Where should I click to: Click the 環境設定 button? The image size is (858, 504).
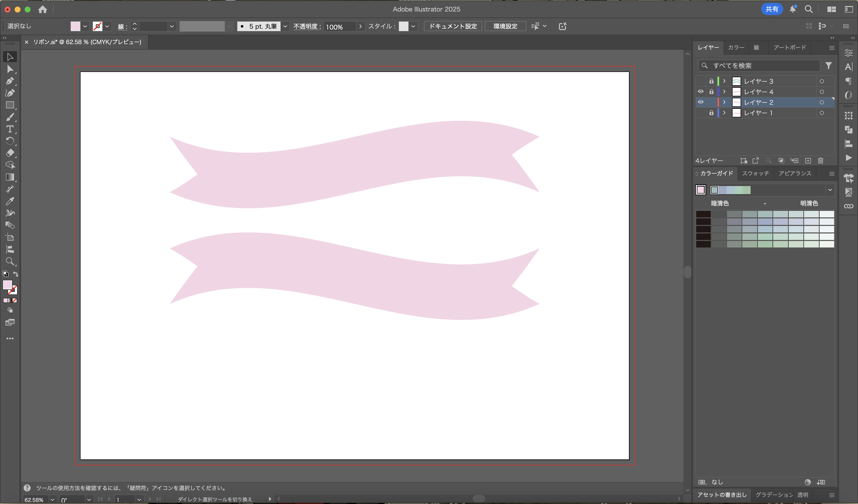tap(505, 27)
